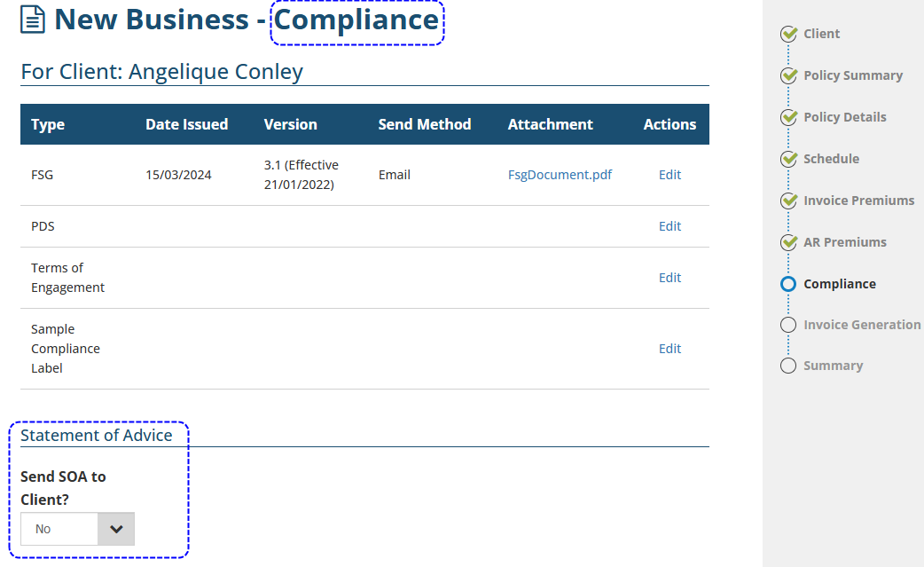This screenshot has width=924, height=567.
Task: Click the Schedule step checkmark icon
Action: (788, 159)
